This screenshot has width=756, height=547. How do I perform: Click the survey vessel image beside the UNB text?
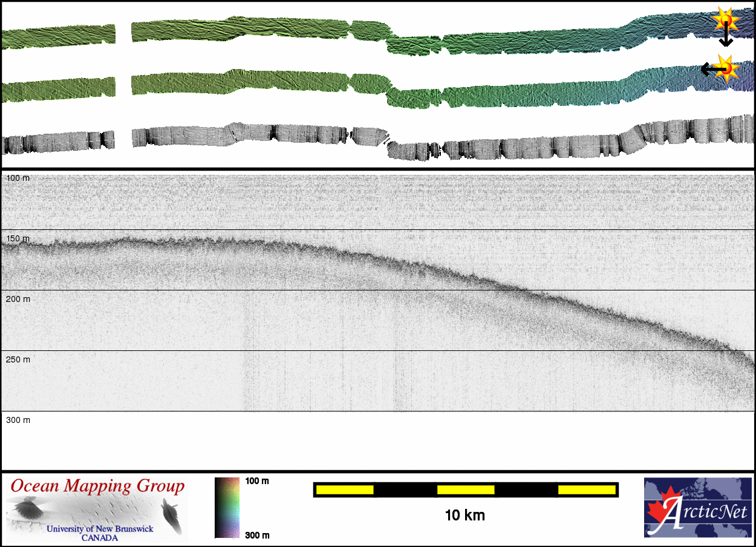point(171,516)
